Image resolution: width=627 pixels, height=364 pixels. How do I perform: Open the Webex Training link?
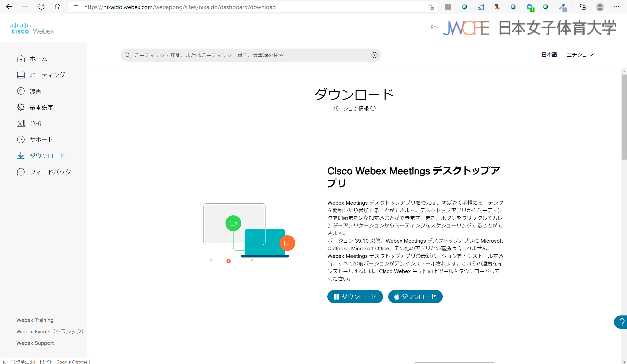tap(35, 320)
